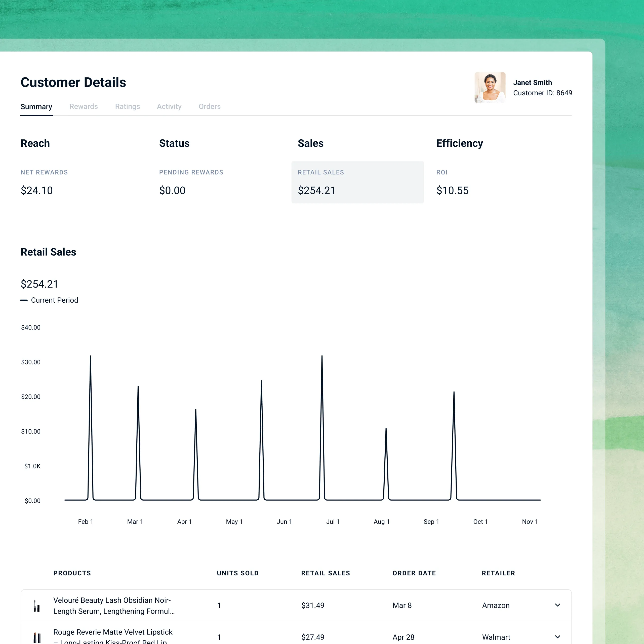Click Janet Smith's profile photo
The image size is (644, 644).
point(490,88)
